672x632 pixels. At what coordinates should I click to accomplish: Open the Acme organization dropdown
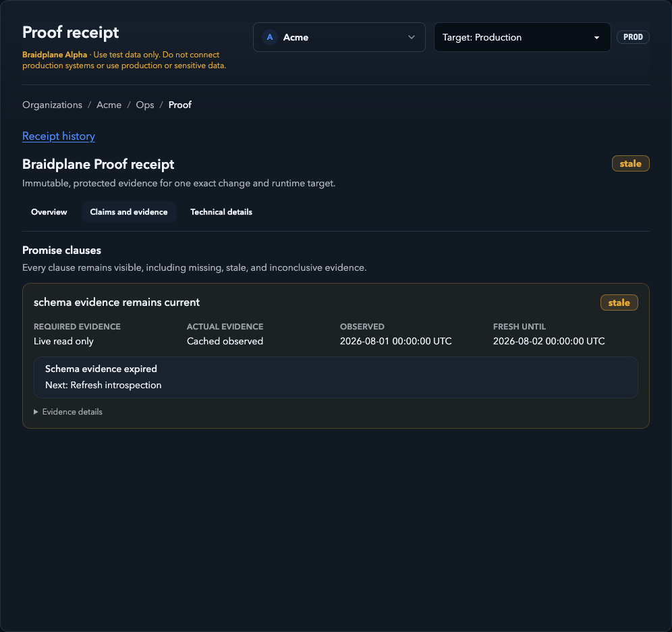(339, 37)
